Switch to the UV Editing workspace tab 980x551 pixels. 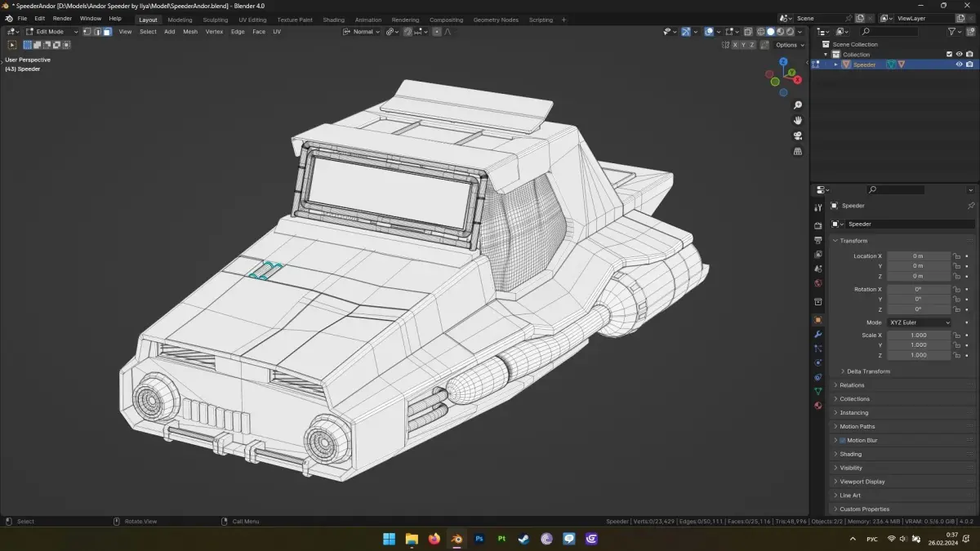(252, 20)
